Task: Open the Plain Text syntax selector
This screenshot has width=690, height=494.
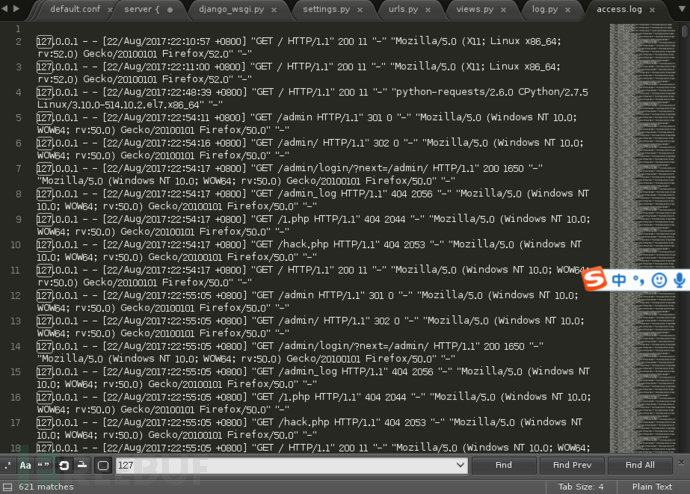Action: click(x=652, y=487)
